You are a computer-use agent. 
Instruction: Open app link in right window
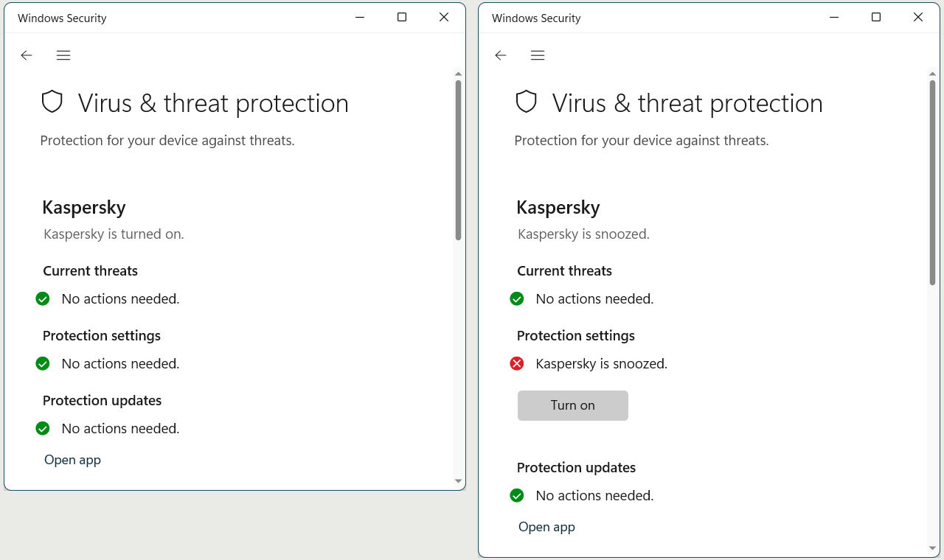pos(546,527)
